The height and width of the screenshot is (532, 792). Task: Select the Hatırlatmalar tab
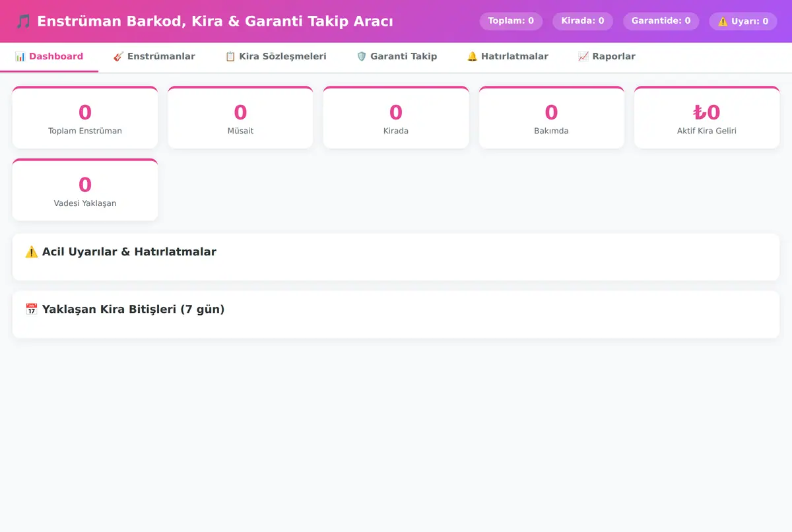coord(508,57)
